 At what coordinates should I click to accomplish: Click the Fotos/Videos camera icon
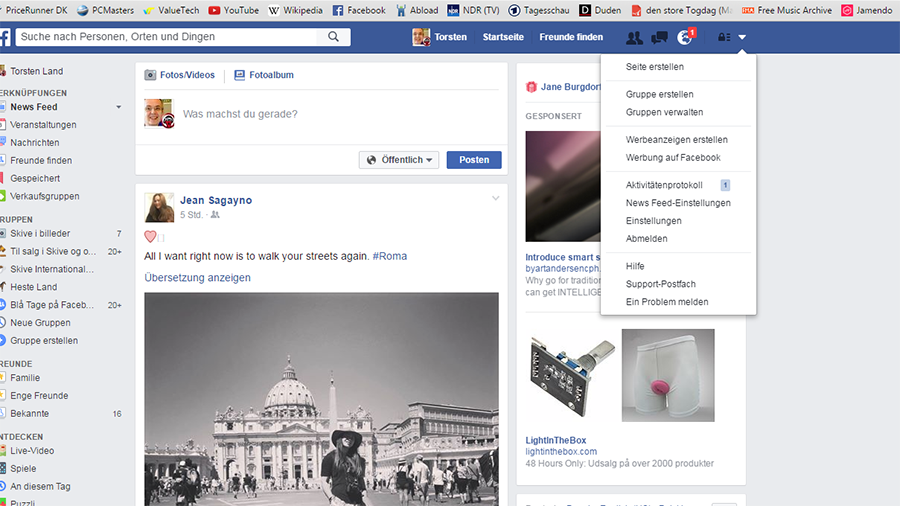coord(151,75)
